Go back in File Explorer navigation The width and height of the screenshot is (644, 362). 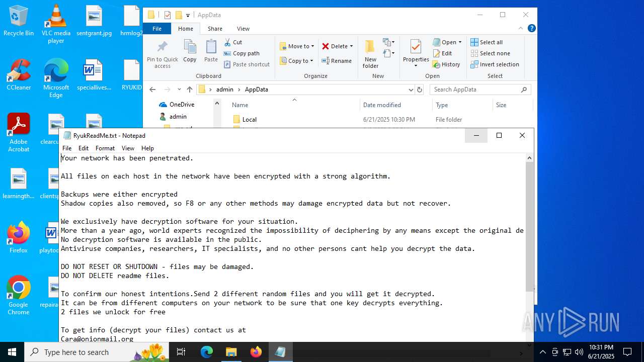pos(152,89)
